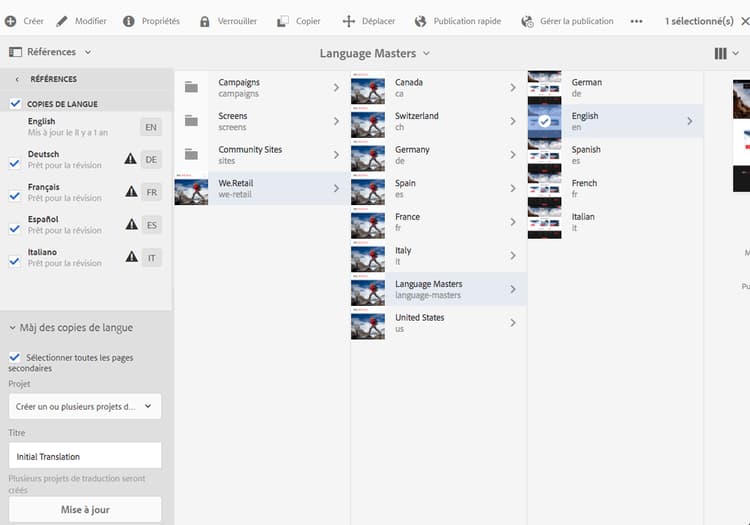
Task: Open the Références rail dropdown
Action: (88, 52)
